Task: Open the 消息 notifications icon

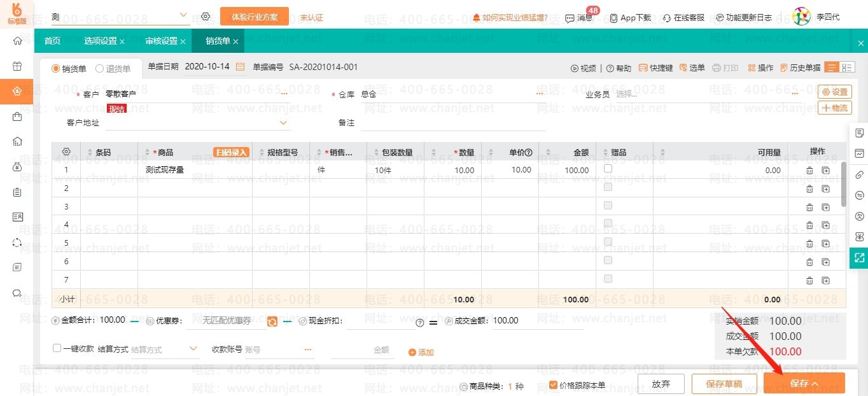Action: point(570,18)
